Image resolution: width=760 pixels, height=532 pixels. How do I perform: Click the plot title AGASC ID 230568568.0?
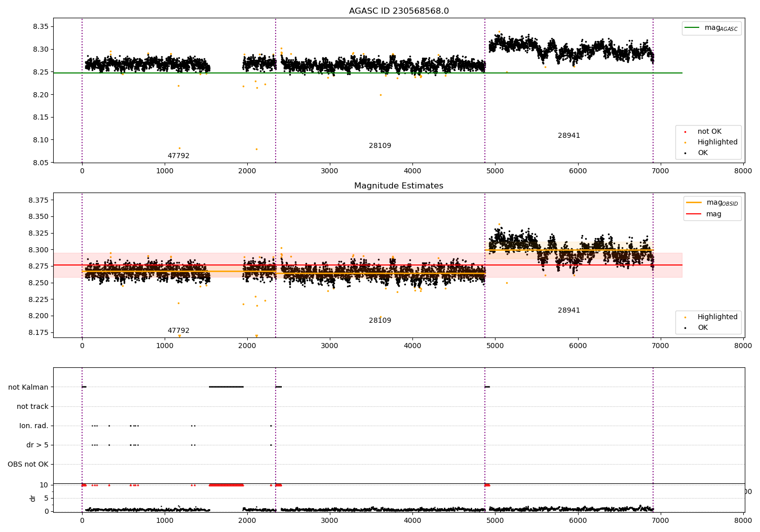(399, 11)
